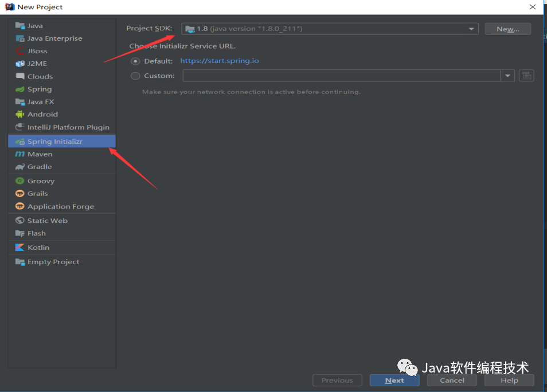Click the Cancel button
The image size is (547, 392).
point(452,381)
